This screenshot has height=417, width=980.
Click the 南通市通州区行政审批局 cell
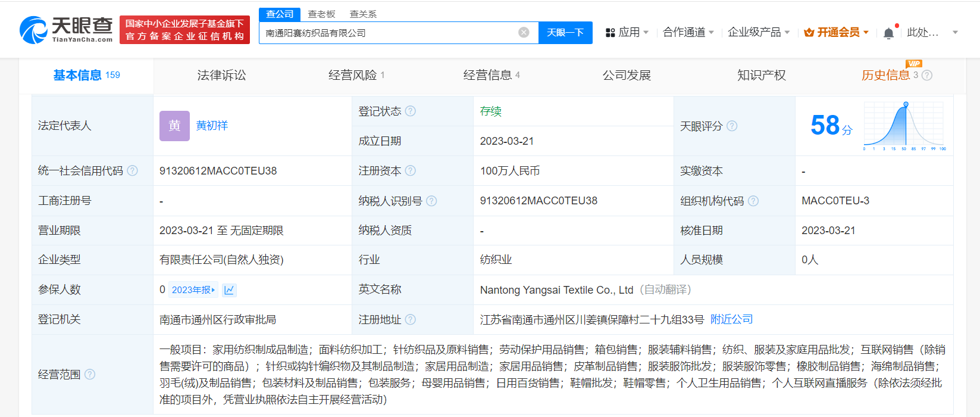tap(218, 320)
